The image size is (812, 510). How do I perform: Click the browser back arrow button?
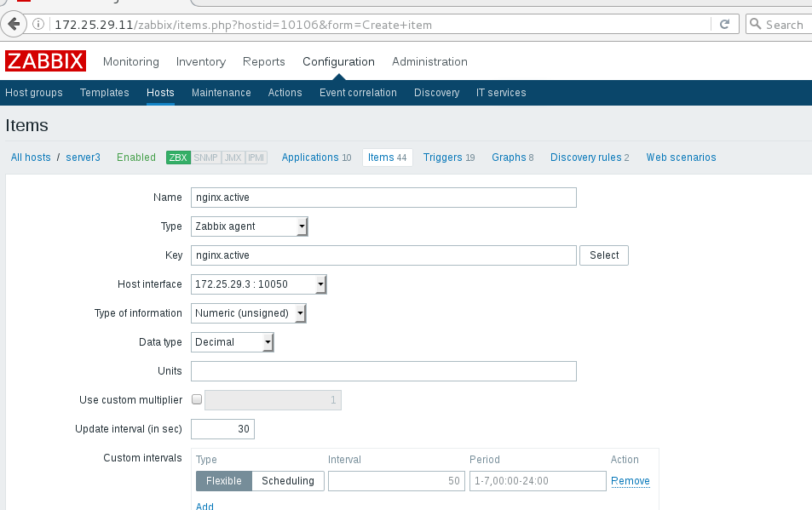[x=14, y=24]
